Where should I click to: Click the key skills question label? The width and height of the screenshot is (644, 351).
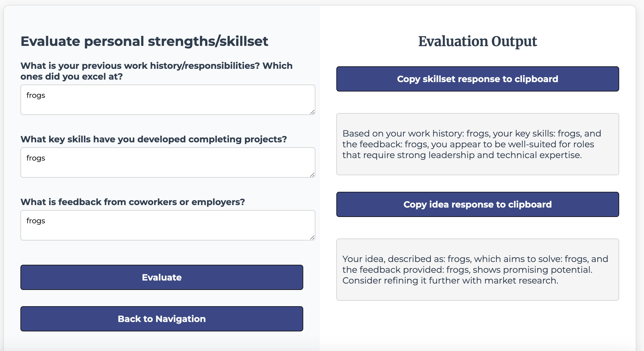154,139
